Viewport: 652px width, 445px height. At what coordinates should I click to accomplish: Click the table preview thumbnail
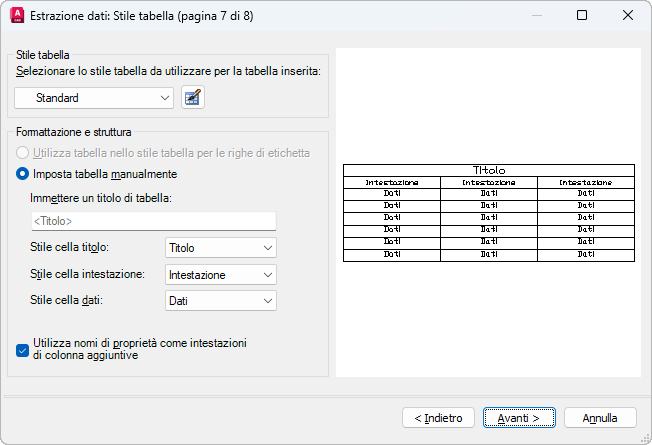(489, 213)
